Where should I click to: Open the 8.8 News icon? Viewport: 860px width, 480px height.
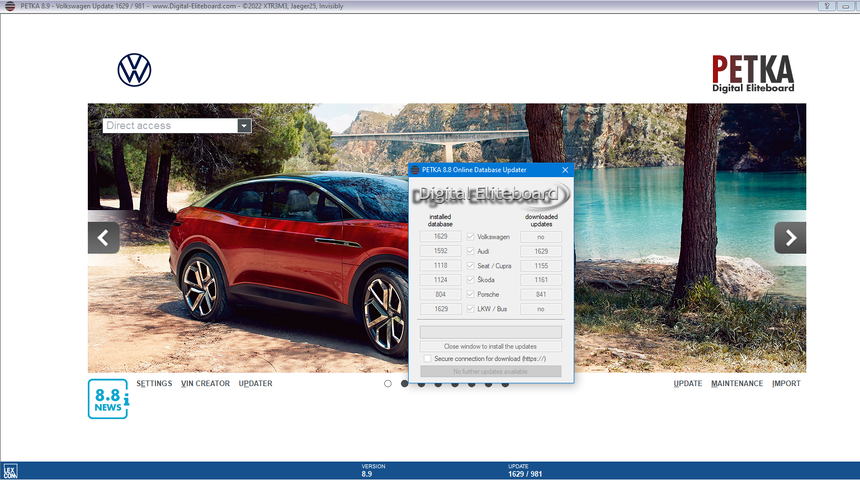point(107,398)
